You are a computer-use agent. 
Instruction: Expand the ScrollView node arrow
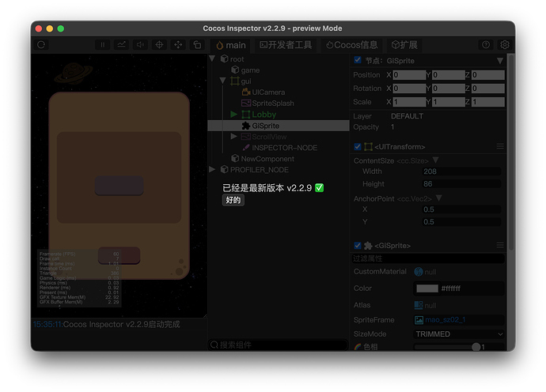(233, 137)
